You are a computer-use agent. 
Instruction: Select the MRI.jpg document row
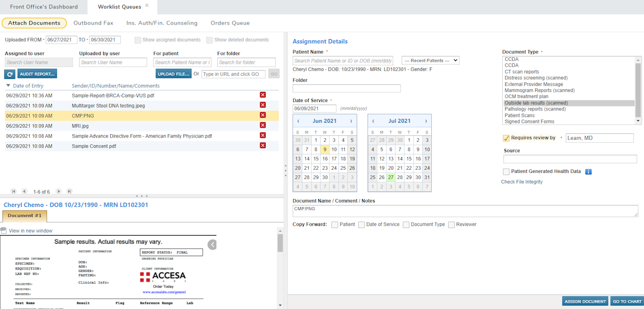point(141,126)
